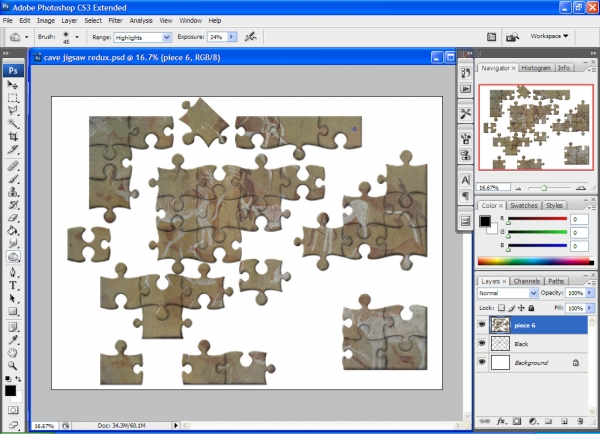600x434 pixels.
Task: Click the Navigator zoom slider handle
Action: [x=544, y=188]
